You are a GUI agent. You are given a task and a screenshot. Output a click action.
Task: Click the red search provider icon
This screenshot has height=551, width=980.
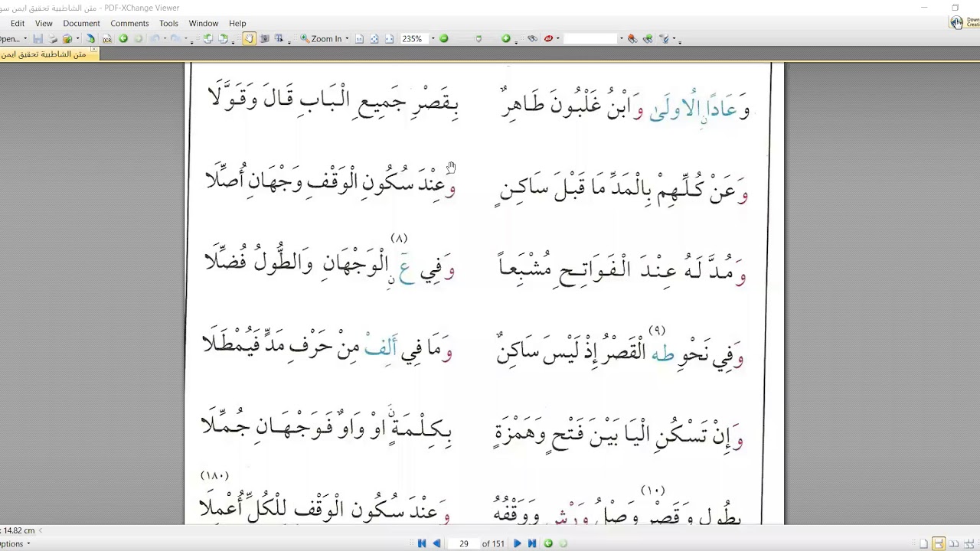tap(548, 38)
